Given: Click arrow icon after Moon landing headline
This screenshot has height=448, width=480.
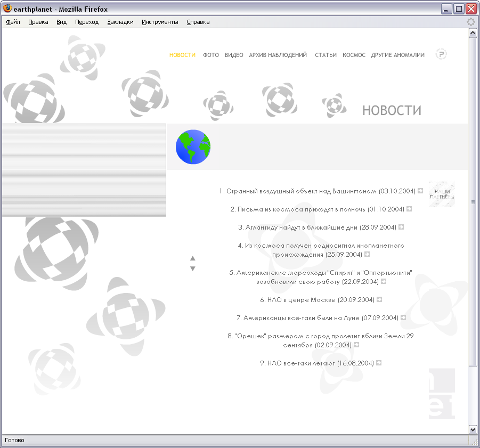Looking at the screenshot, I should click(x=403, y=317).
